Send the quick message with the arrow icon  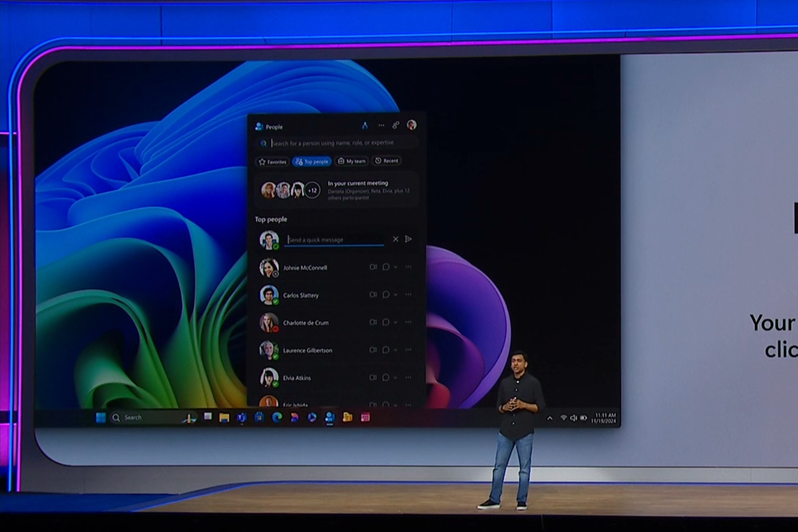(409, 239)
